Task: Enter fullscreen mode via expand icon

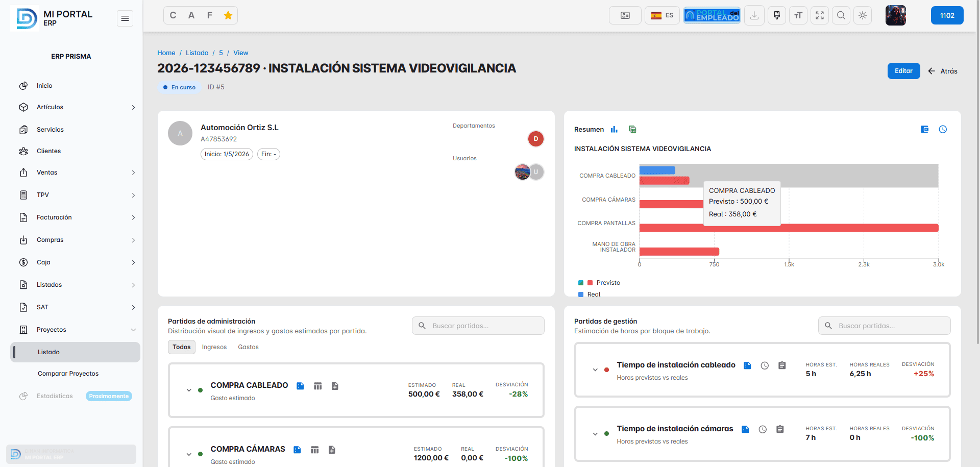Action: pyautogui.click(x=820, y=15)
